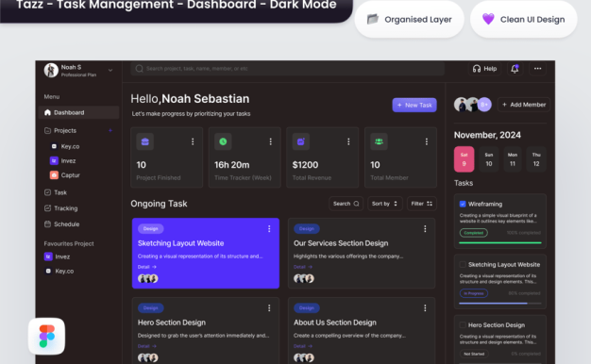Viewport: 591px width, 364px height.
Task: Check the Sketching Layout Website task checkbox
Action: [463, 265]
